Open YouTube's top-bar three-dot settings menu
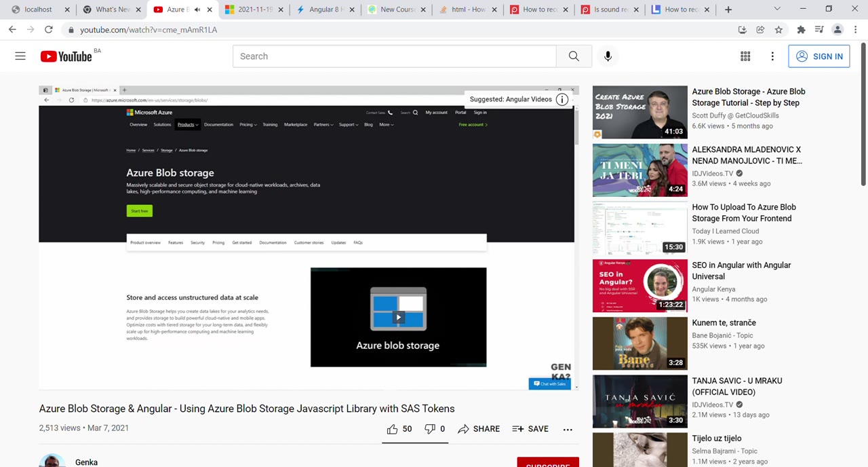The width and height of the screenshot is (868, 467). pyautogui.click(x=772, y=56)
